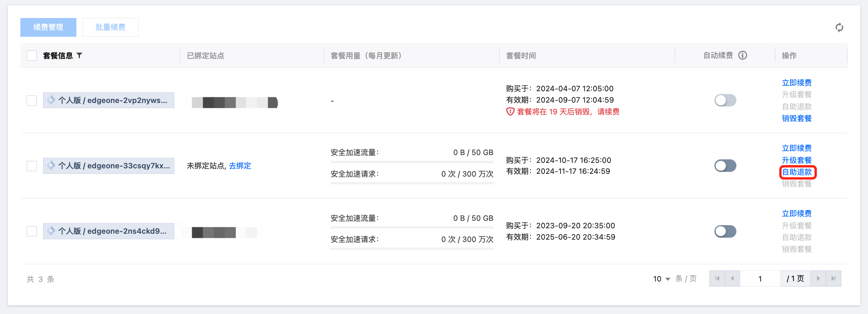Viewport: 868px width, 314px height.
Task: Toggle auto-renew for edgeone-33csqy7kx plan
Action: (725, 166)
